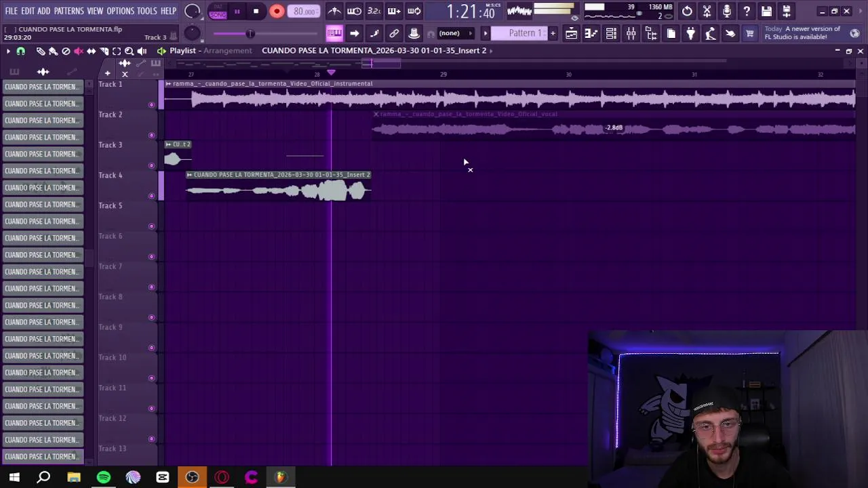Click the red Record button

click(x=277, y=11)
